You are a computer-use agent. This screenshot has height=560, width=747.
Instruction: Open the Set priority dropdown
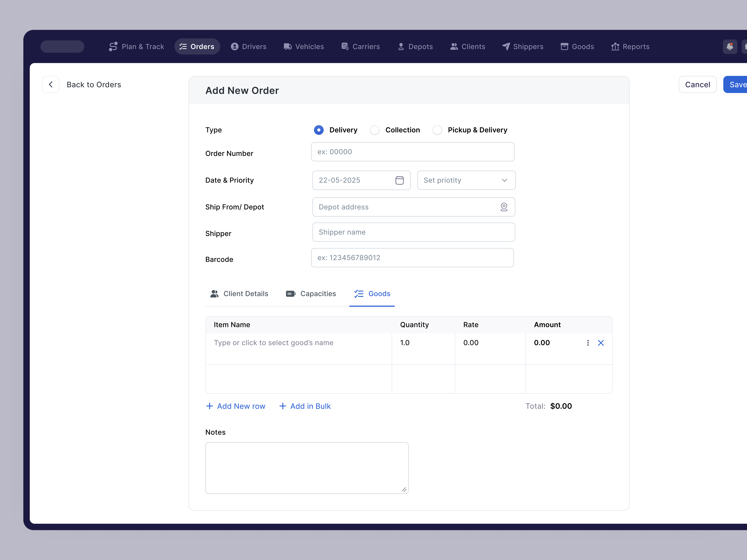point(466,180)
